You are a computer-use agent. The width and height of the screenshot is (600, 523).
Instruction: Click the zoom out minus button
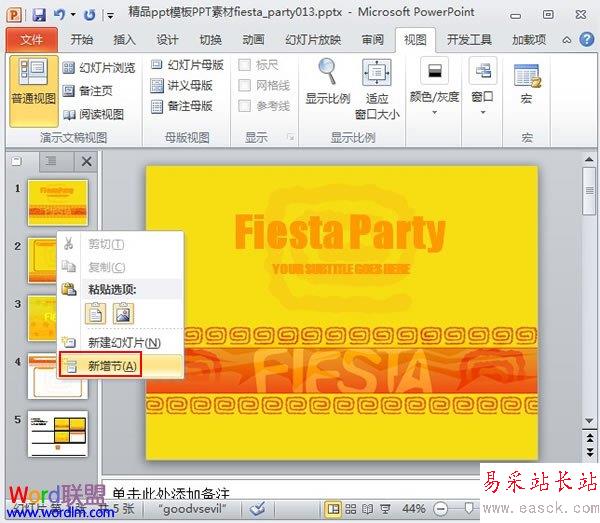click(x=440, y=509)
